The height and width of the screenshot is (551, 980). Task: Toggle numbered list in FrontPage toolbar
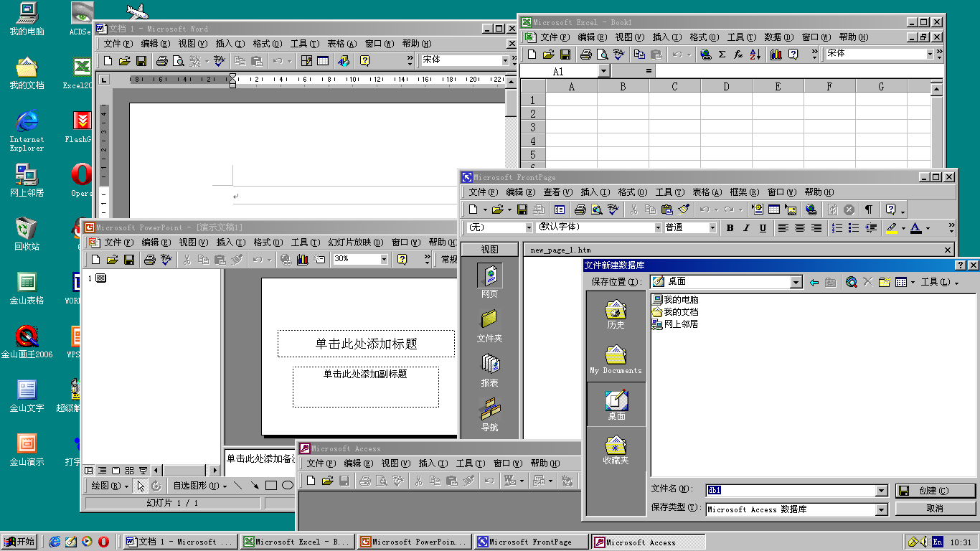pos(837,228)
